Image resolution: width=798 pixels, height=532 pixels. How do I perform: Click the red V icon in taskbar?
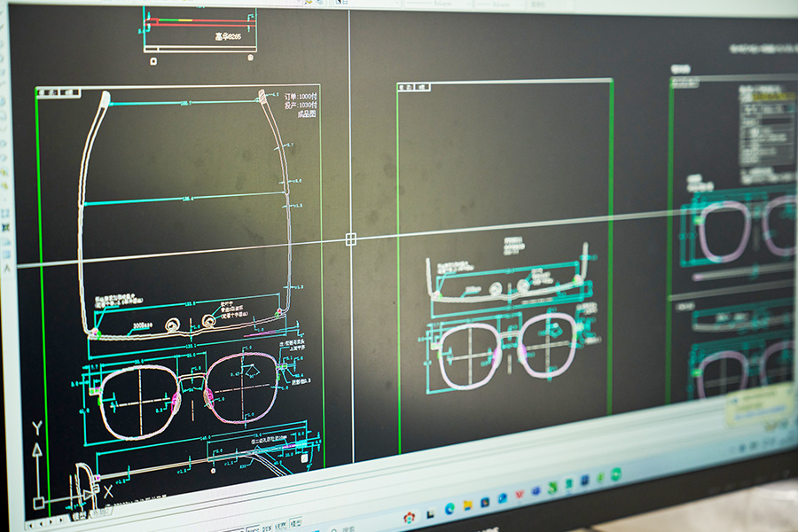tap(520, 495)
